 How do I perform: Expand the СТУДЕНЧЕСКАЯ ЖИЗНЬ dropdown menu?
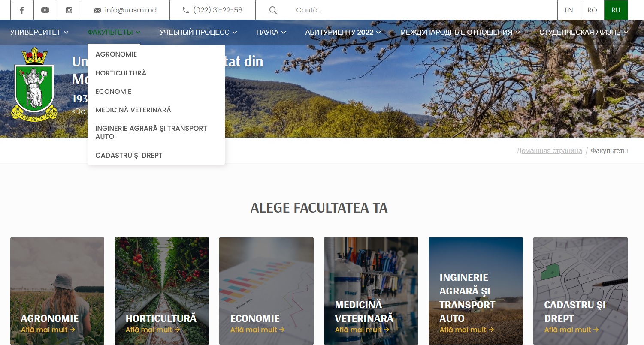(583, 32)
